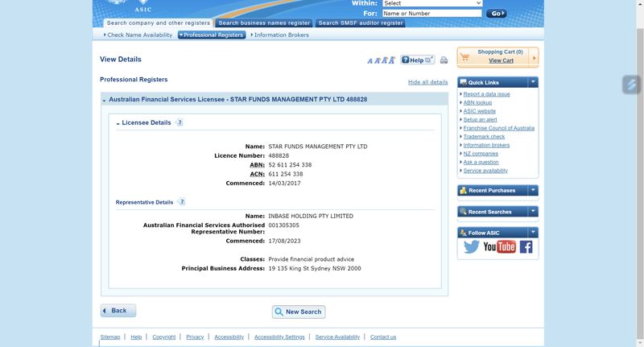Click licence number 488828 value
Viewport: 644px width, 347px height.
click(279, 155)
